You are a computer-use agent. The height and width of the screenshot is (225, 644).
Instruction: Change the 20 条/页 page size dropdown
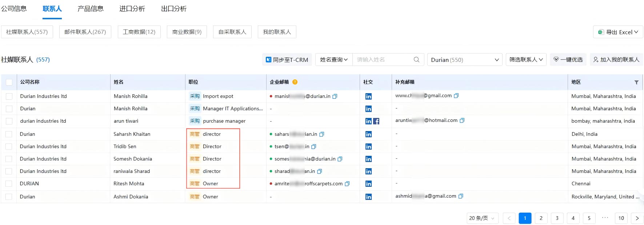click(x=482, y=218)
